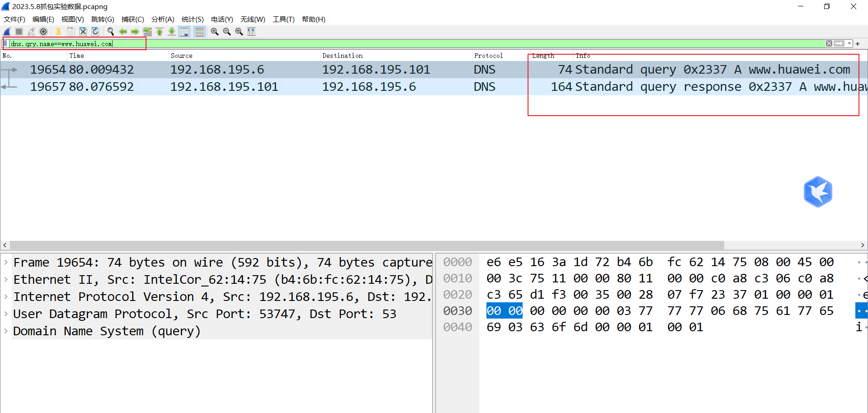The width and height of the screenshot is (868, 413).
Task: Close the current capture file
Action: (83, 32)
